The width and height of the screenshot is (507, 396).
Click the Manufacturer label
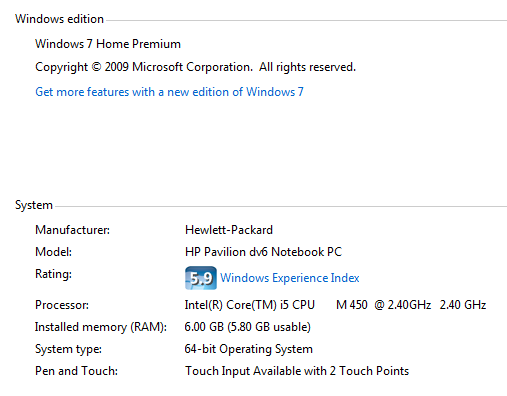[72, 230]
